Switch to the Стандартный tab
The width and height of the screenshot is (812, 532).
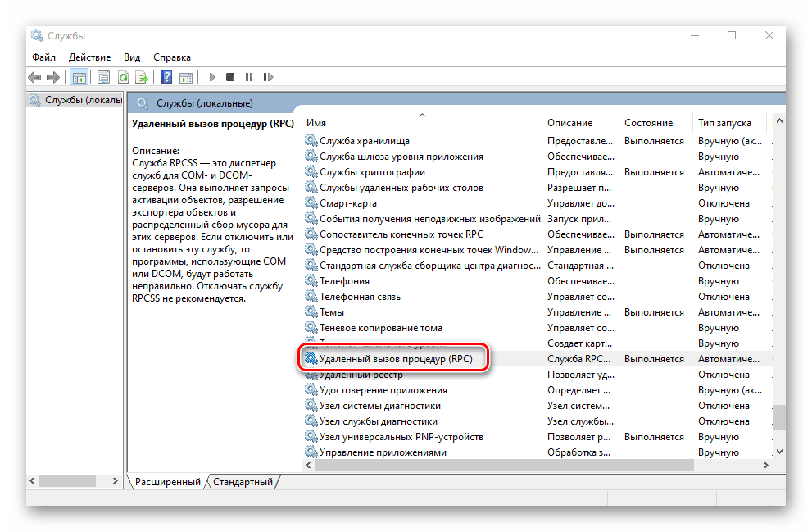(x=243, y=482)
